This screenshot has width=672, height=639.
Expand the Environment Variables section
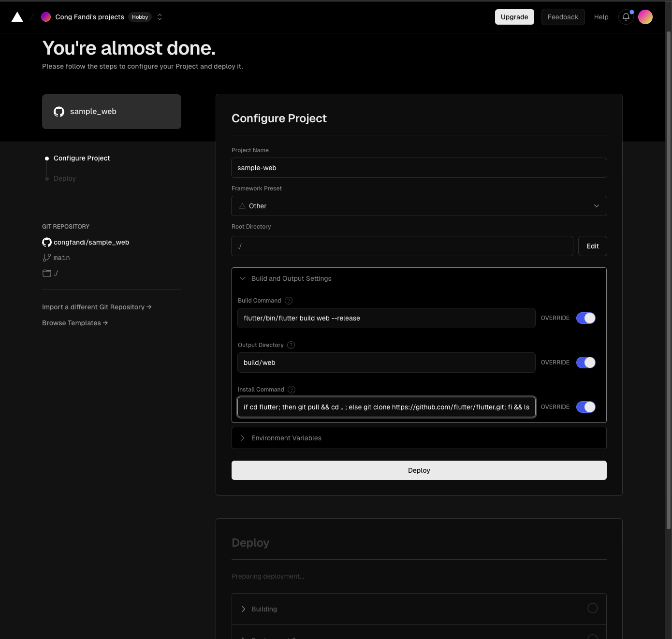click(x=286, y=438)
